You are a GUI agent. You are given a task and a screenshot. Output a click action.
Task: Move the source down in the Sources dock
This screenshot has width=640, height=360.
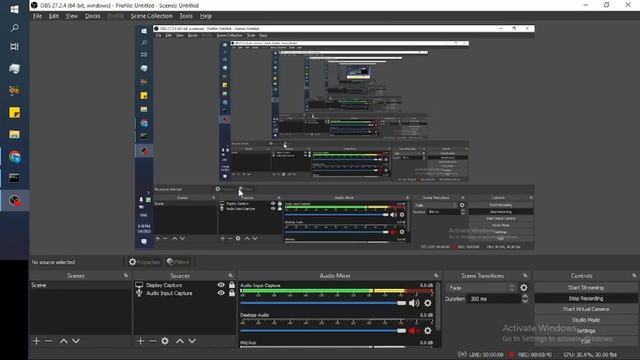pos(192,341)
